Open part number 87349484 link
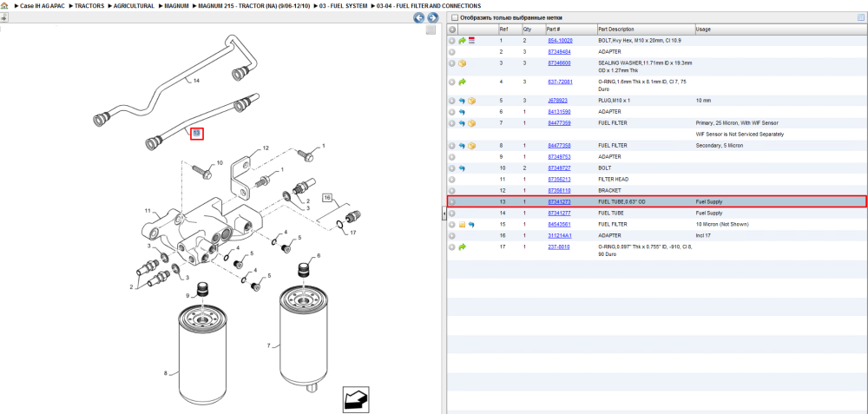The image size is (868, 414). coord(559,52)
